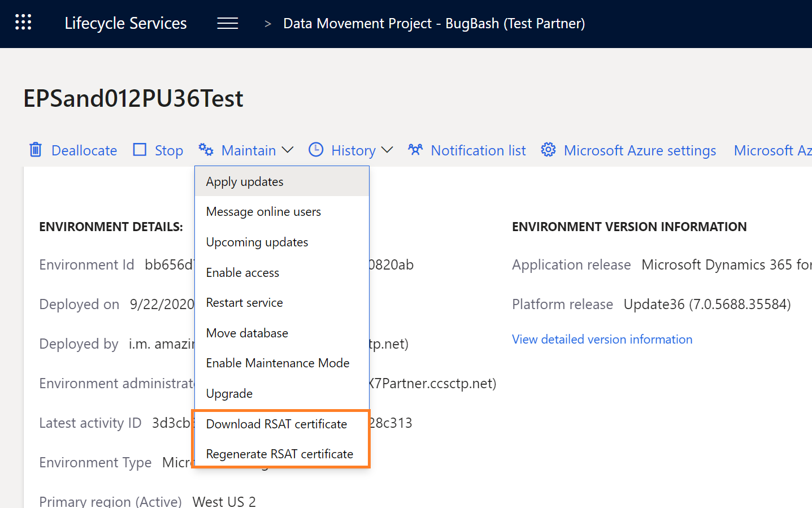Expand the Maintain dropdown chevron
This screenshot has width=812, height=508.
click(288, 150)
